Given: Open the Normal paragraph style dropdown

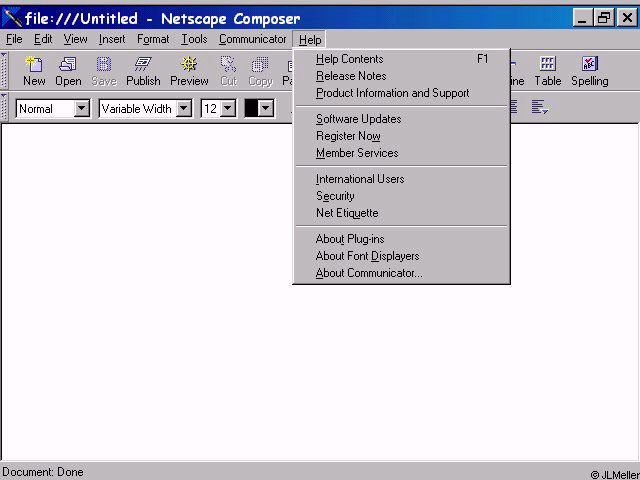Looking at the screenshot, I should 82,109.
